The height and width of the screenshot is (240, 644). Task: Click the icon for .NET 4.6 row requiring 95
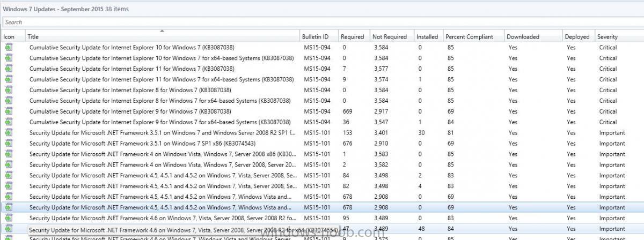pyautogui.click(x=9, y=219)
